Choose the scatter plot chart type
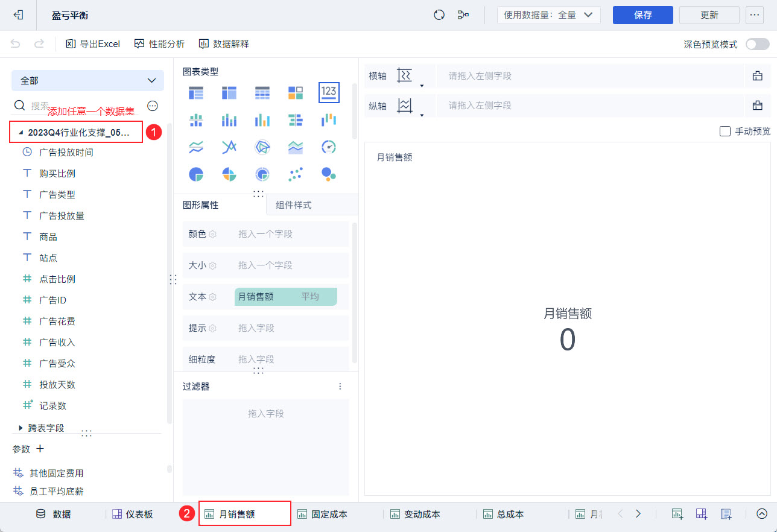This screenshot has height=532, width=777. 296,174
